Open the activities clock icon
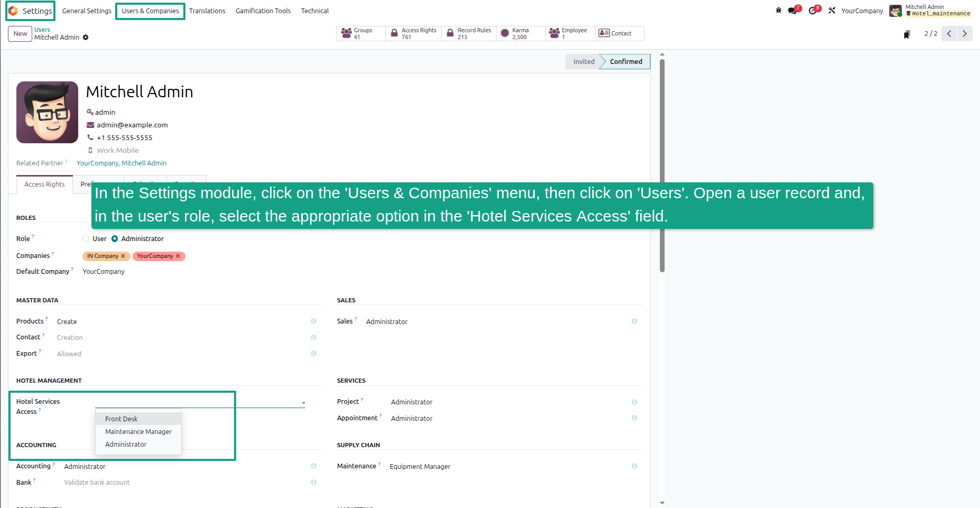Viewport: 980px width, 508px height. point(813,11)
